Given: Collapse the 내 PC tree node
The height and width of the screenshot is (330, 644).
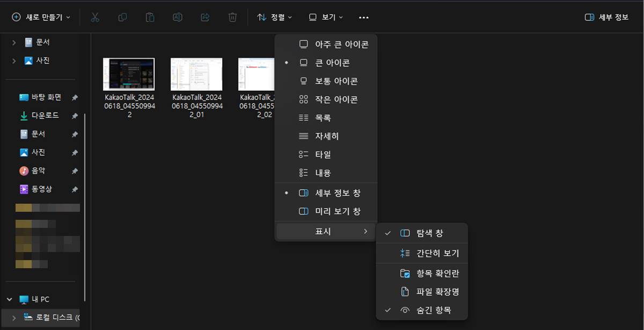Looking at the screenshot, I should pos(10,299).
